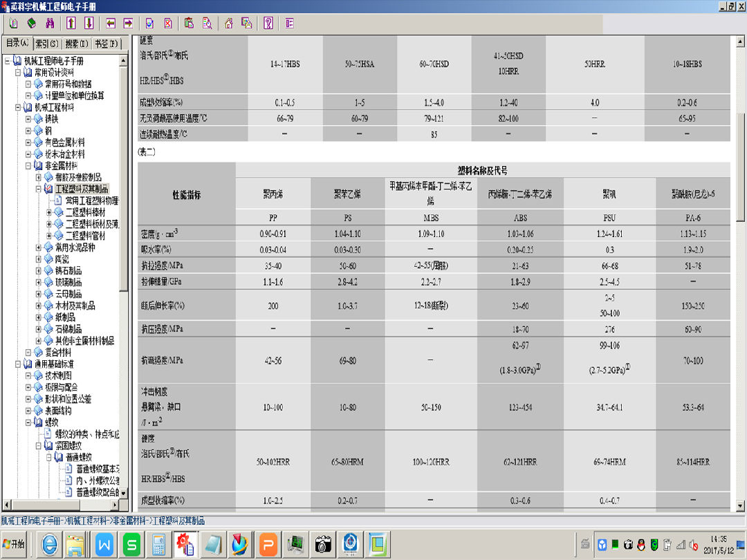Viewport: 747px width, 560px height.
Task: Click the red X document toolbar icon
Action: click(167, 23)
